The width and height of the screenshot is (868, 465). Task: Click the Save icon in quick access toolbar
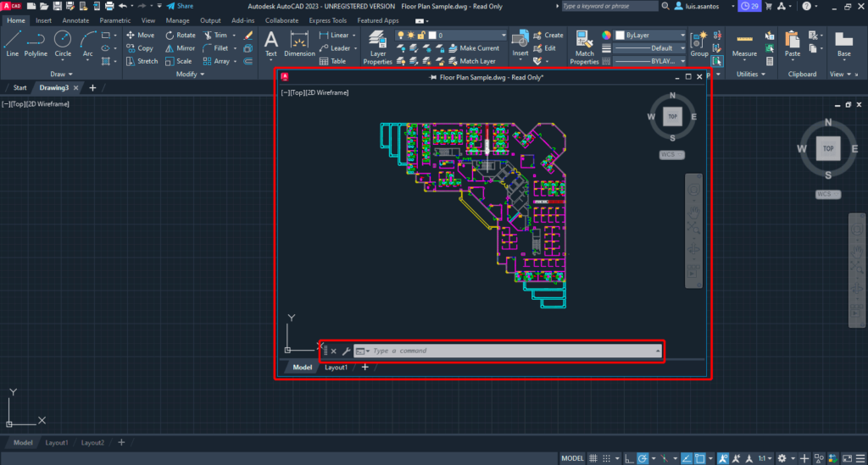pyautogui.click(x=57, y=6)
